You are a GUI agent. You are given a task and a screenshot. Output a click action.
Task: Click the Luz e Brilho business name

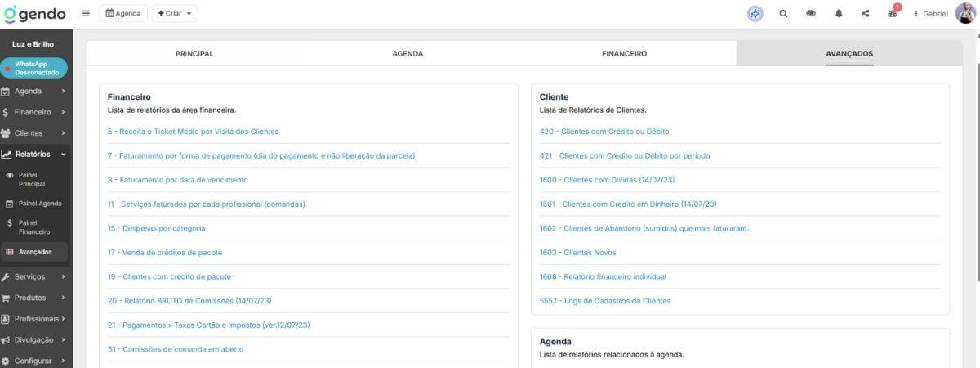[33, 43]
